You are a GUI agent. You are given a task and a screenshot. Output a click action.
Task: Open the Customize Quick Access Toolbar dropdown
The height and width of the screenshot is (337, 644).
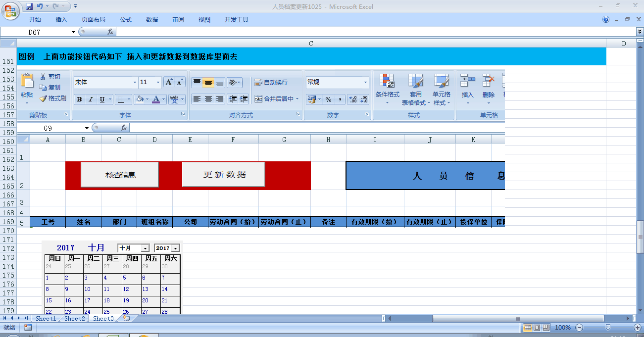pyautogui.click(x=75, y=6)
